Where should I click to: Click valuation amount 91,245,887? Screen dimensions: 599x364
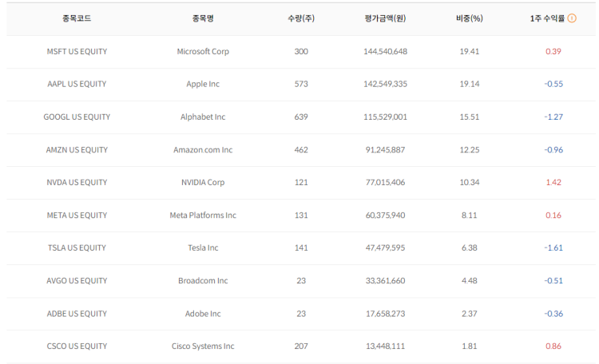pyautogui.click(x=385, y=150)
